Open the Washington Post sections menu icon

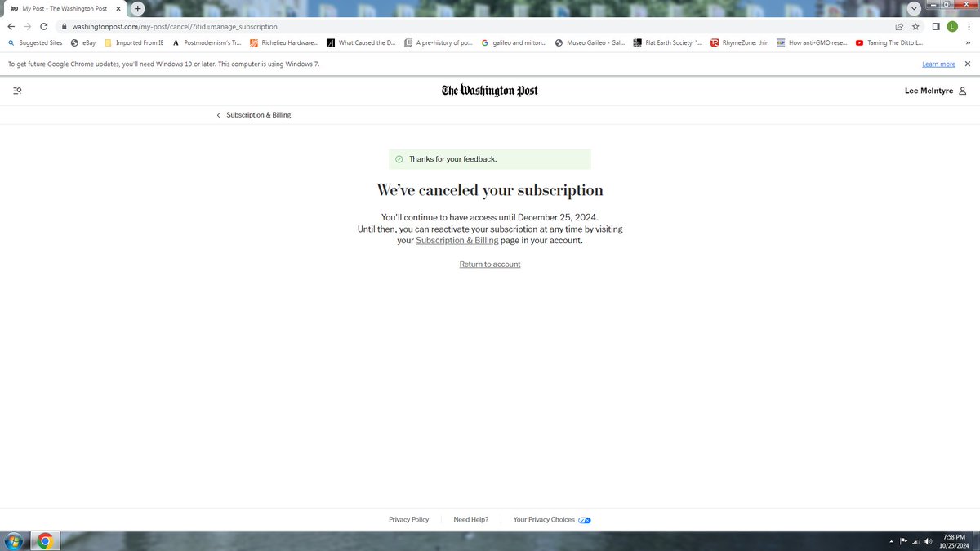tap(17, 91)
